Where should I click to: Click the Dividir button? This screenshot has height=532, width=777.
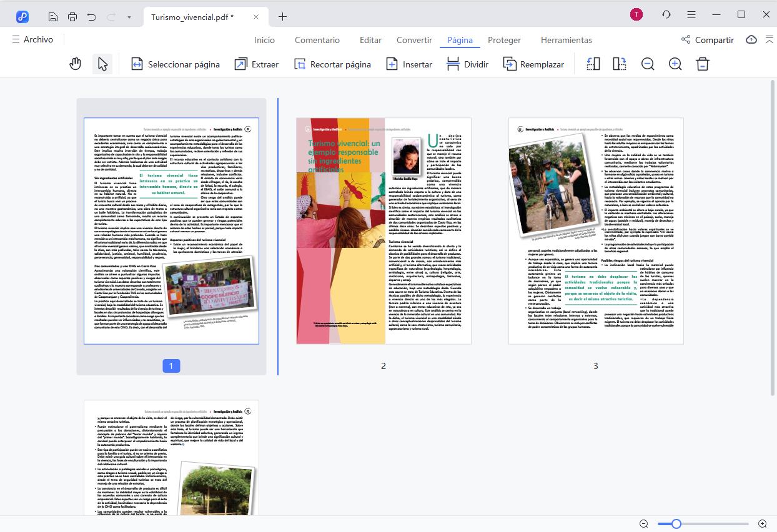point(467,64)
